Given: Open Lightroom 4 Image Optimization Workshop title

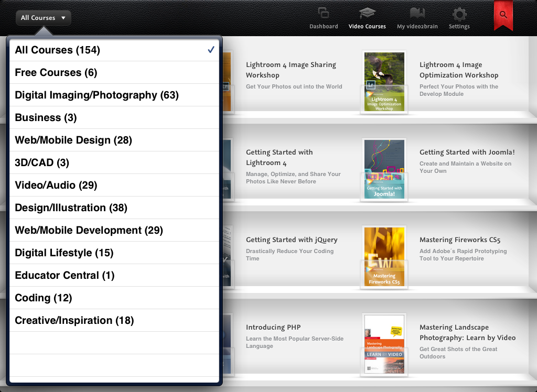Looking at the screenshot, I should 459,70.
